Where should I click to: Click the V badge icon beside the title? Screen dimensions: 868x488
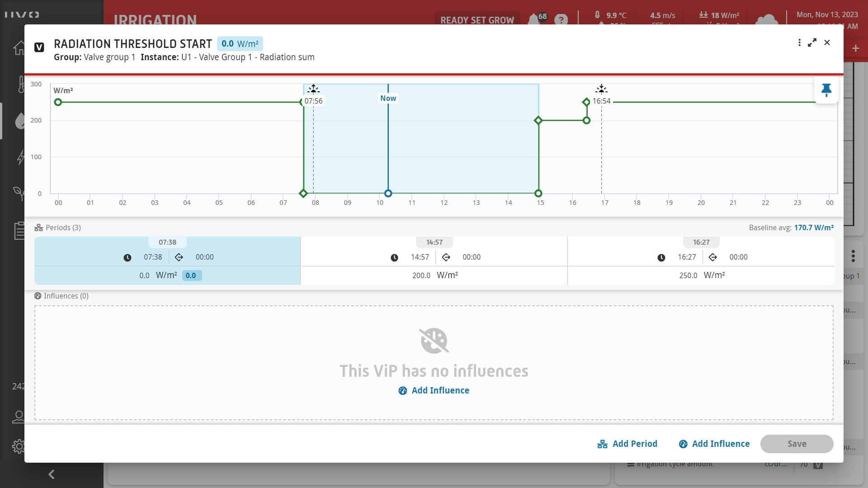tap(39, 47)
